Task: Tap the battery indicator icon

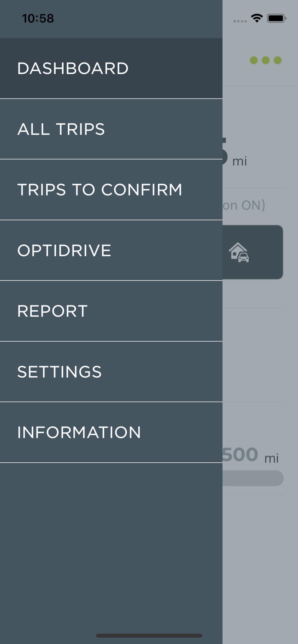Action: click(276, 18)
